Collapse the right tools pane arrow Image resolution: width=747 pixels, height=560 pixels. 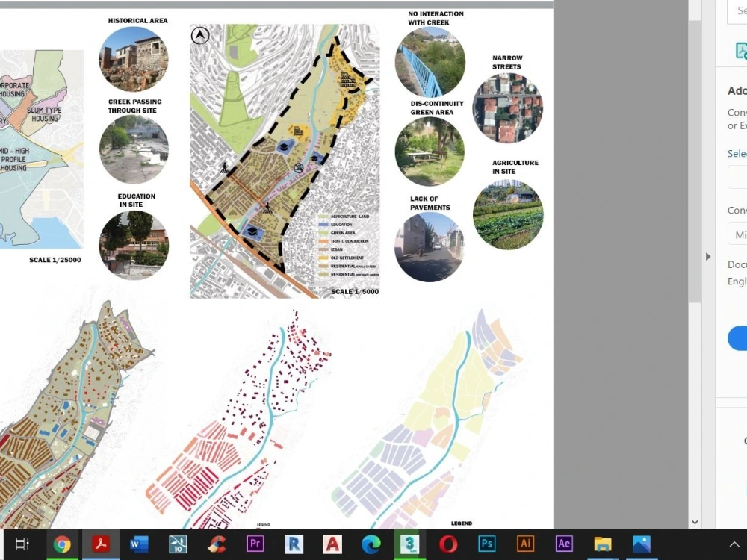click(x=708, y=257)
